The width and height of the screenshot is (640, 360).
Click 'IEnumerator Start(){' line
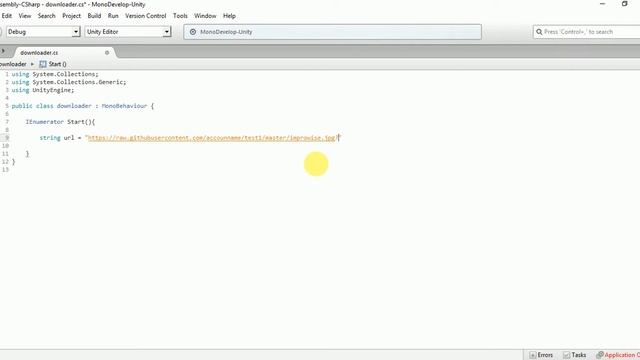(x=60, y=122)
